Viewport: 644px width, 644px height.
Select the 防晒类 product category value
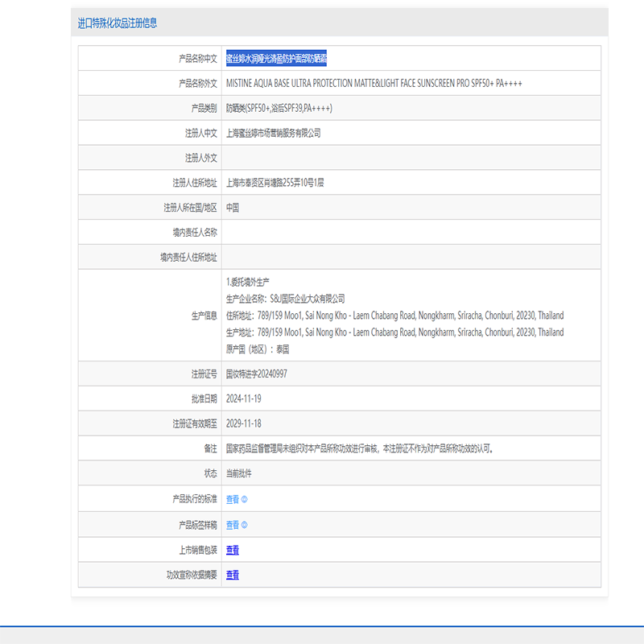tap(279, 108)
